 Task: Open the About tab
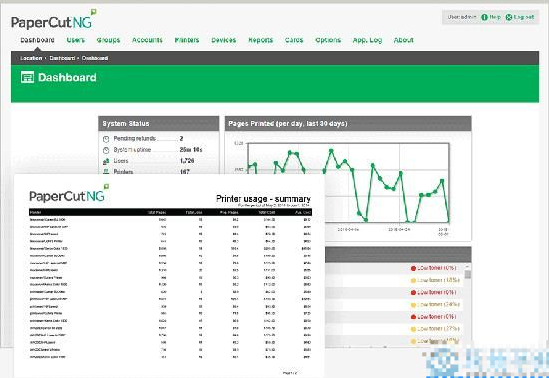403,40
